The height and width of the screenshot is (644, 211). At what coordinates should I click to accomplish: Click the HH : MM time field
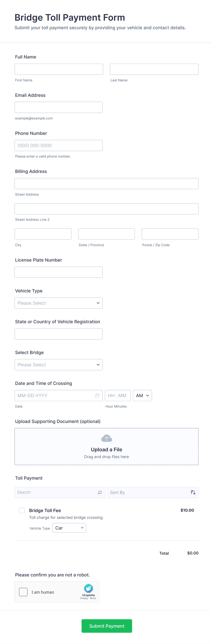coord(117,396)
